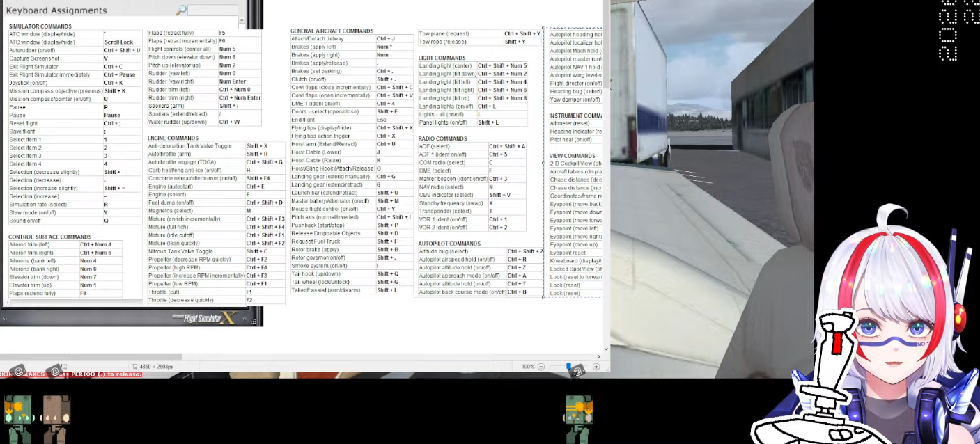Click the 'Autothrottle (arm)' row

point(216,154)
